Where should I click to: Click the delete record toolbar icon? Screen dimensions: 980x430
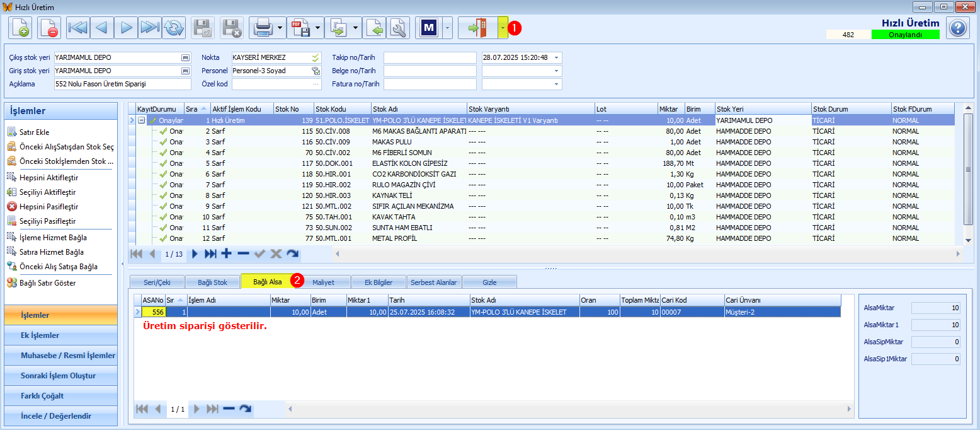[49, 28]
